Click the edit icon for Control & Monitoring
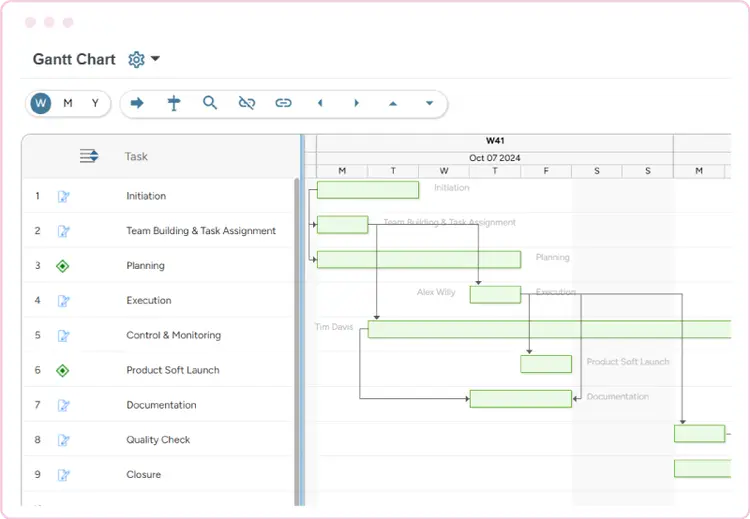This screenshot has width=750, height=519. click(63, 336)
